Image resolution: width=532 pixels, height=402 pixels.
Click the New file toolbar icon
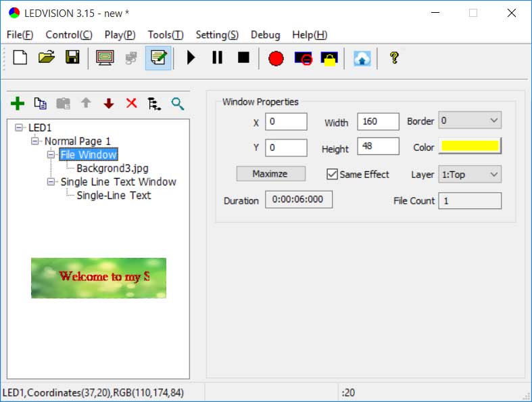[20, 58]
